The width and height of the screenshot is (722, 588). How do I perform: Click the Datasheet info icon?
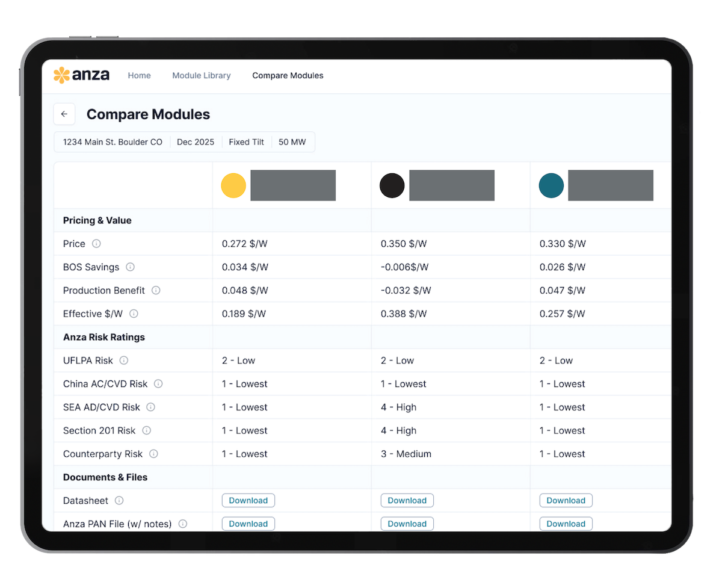point(118,500)
